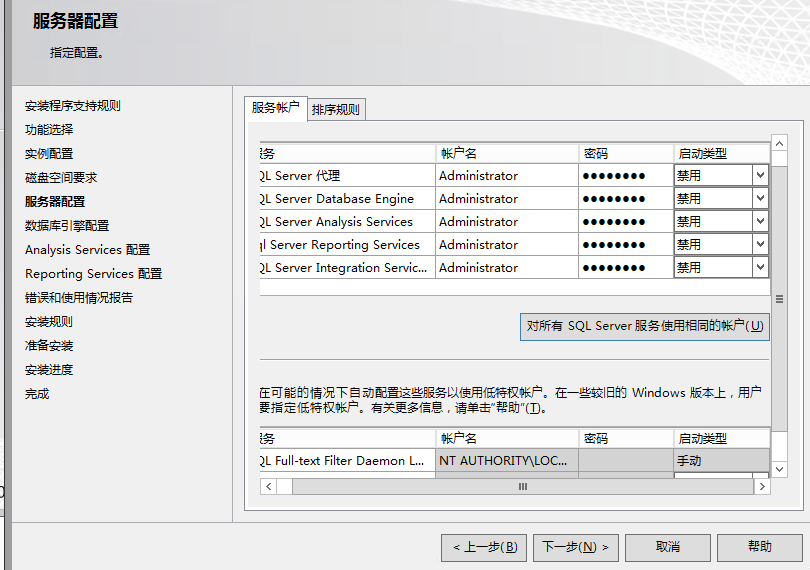Click 功能选择 step in sidebar
Image resolution: width=810 pixels, height=570 pixels.
coord(49,130)
